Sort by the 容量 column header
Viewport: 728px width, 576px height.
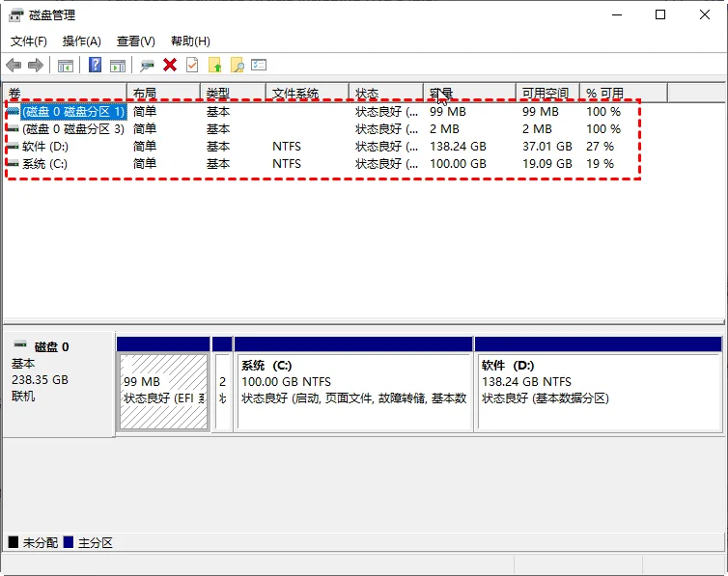tap(470, 94)
